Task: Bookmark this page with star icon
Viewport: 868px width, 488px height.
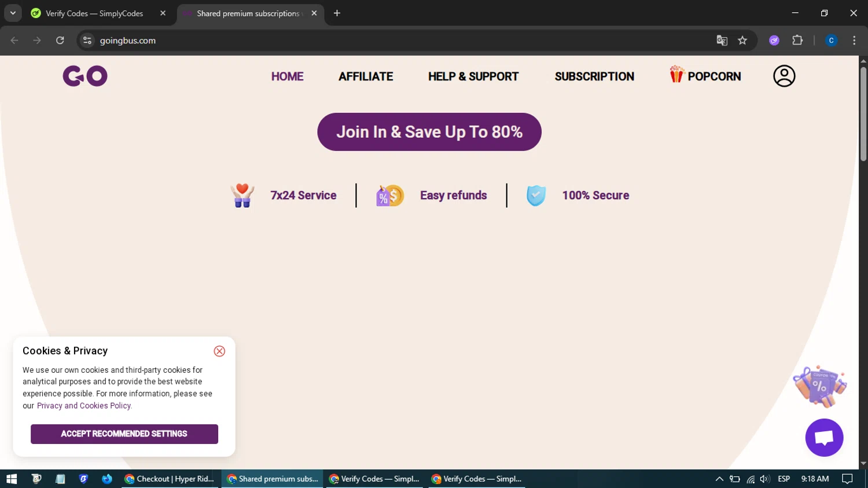Action: [x=742, y=41]
